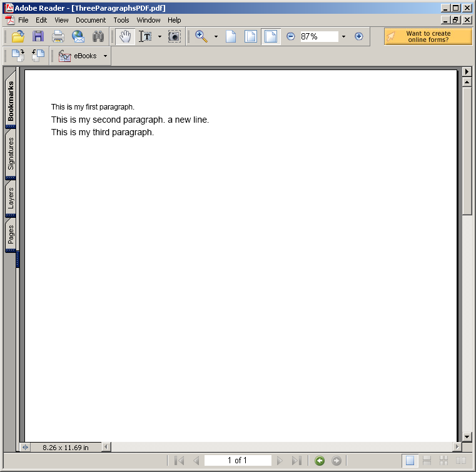Image resolution: width=476 pixels, height=472 pixels.
Task: Click the zoom out minus button
Action: (x=290, y=36)
